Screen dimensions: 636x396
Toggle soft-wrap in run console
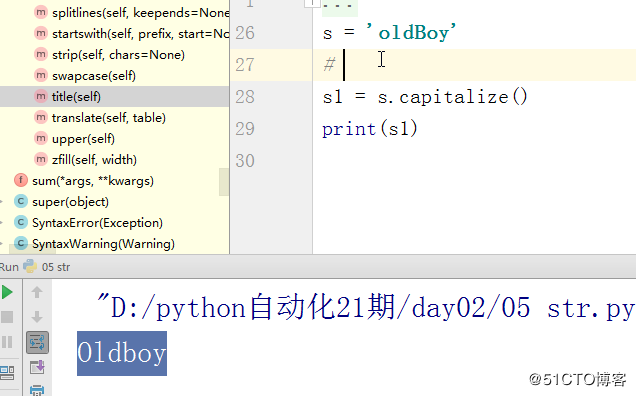tap(37, 342)
